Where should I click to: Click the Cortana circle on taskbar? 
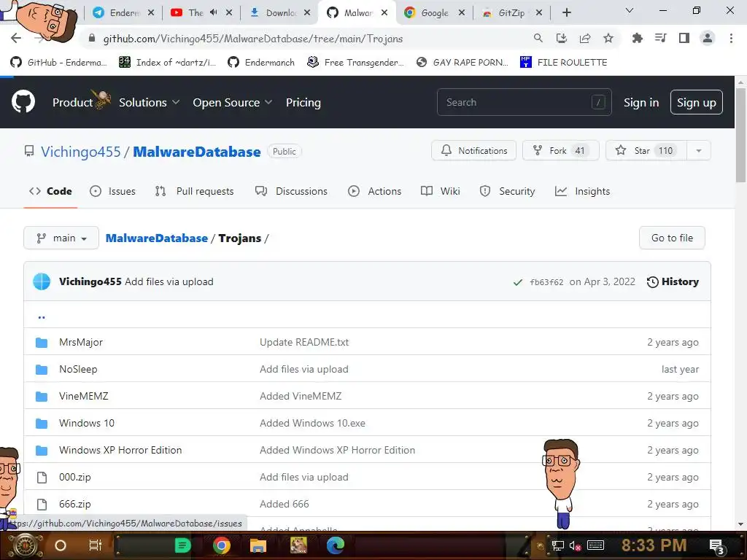[x=60, y=545]
